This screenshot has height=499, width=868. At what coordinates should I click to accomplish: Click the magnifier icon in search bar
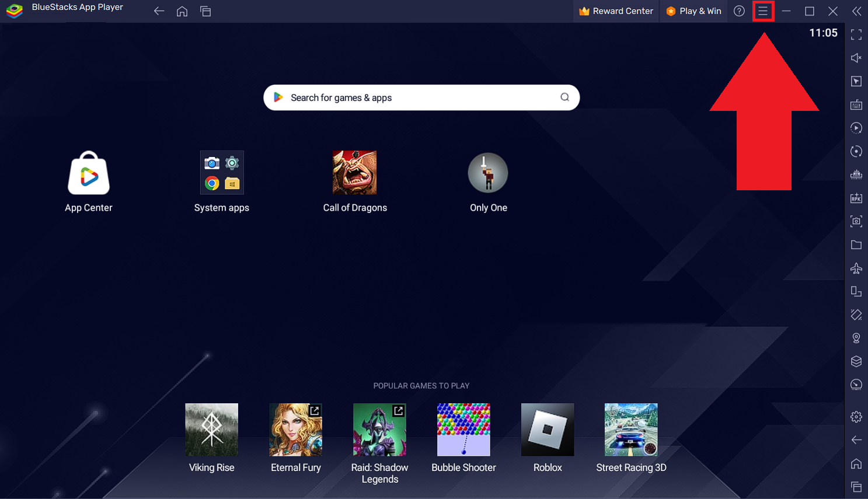pyautogui.click(x=564, y=97)
